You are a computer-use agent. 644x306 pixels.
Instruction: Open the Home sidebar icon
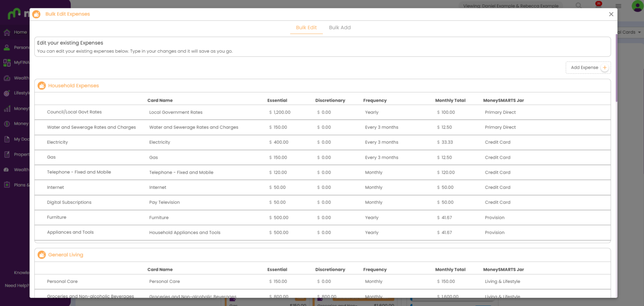tap(6, 32)
